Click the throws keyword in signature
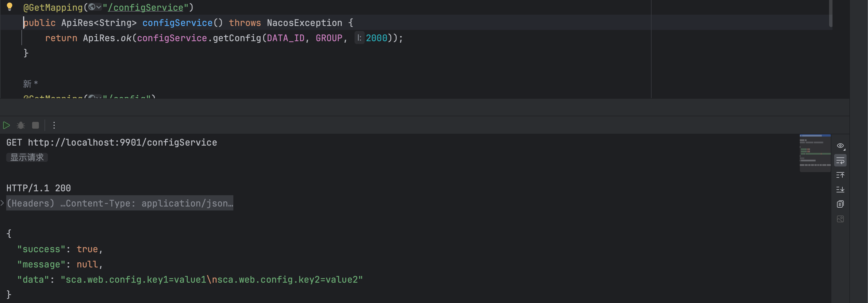Viewport: 868px width, 303px height. 245,23
